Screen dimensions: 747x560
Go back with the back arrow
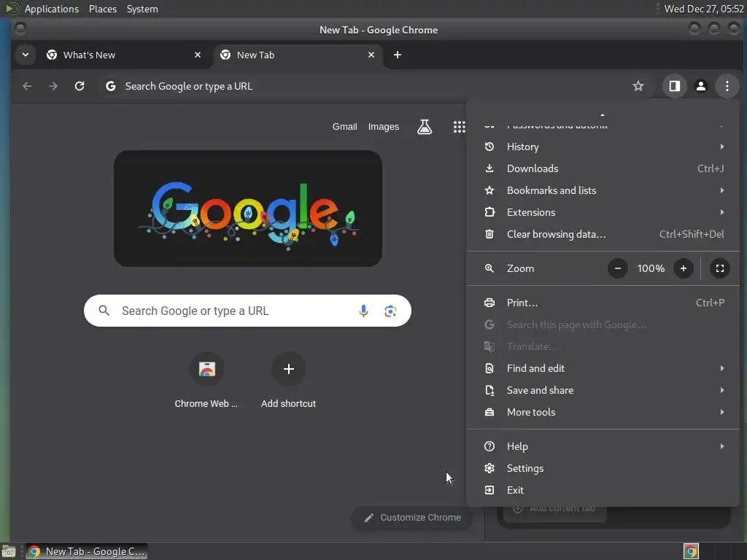point(27,86)
